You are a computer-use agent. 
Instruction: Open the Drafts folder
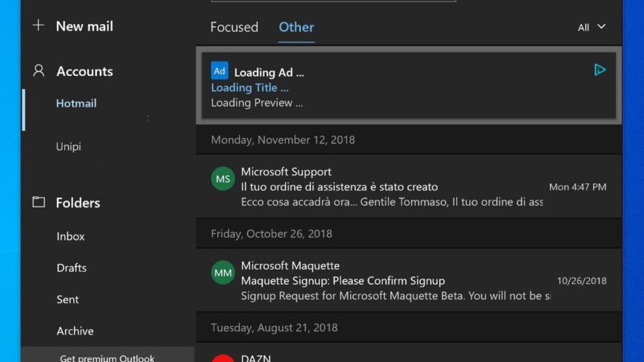click(x=71, y=268)
